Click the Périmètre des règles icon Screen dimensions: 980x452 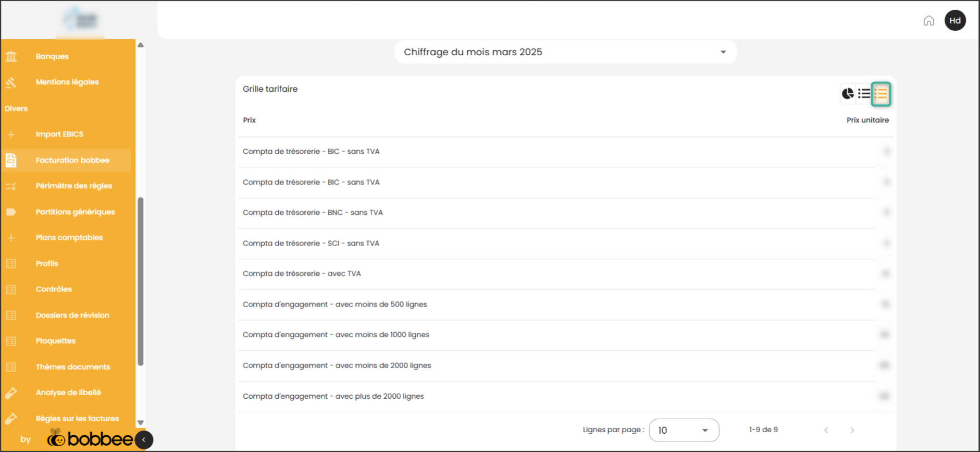(x=11, y=186)
